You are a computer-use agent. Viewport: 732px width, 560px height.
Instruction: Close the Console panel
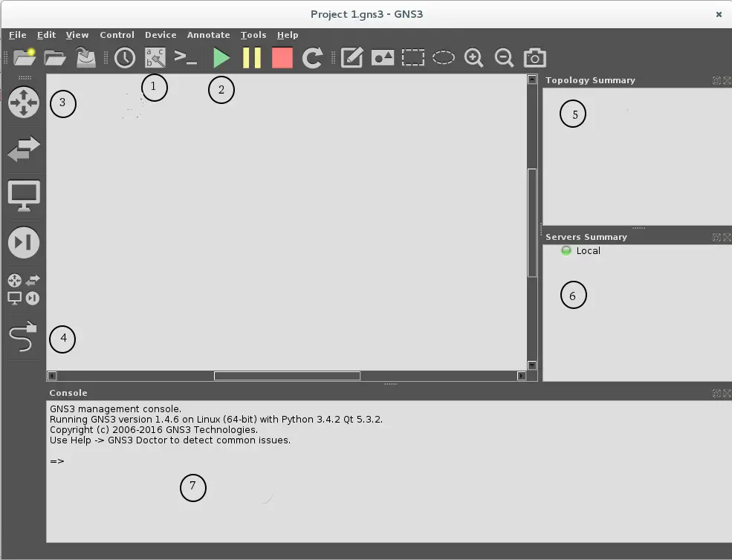pyautogui.click(x=727, y=394)
